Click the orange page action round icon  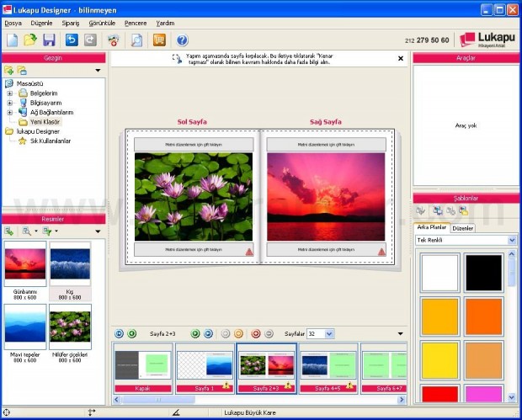tap(238, 333)
